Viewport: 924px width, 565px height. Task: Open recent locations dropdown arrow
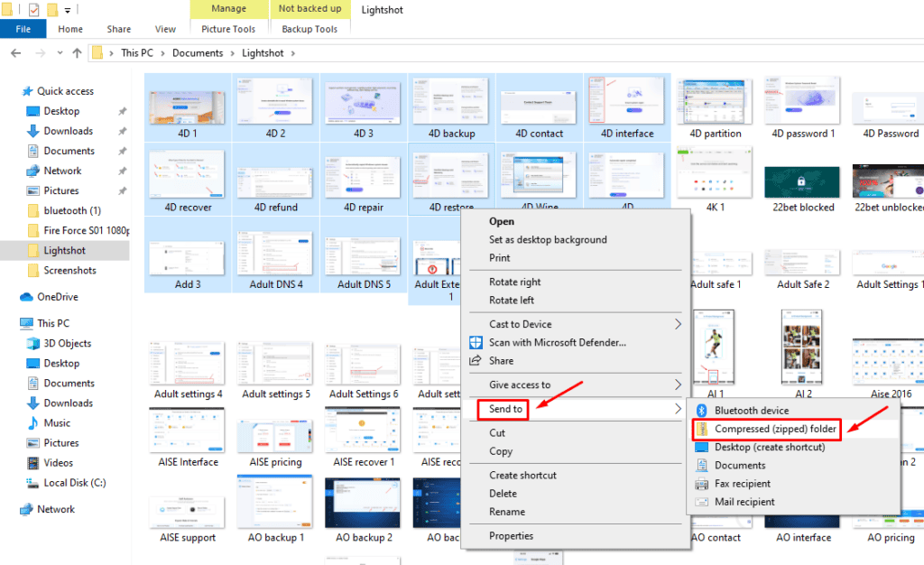point(60,53)
